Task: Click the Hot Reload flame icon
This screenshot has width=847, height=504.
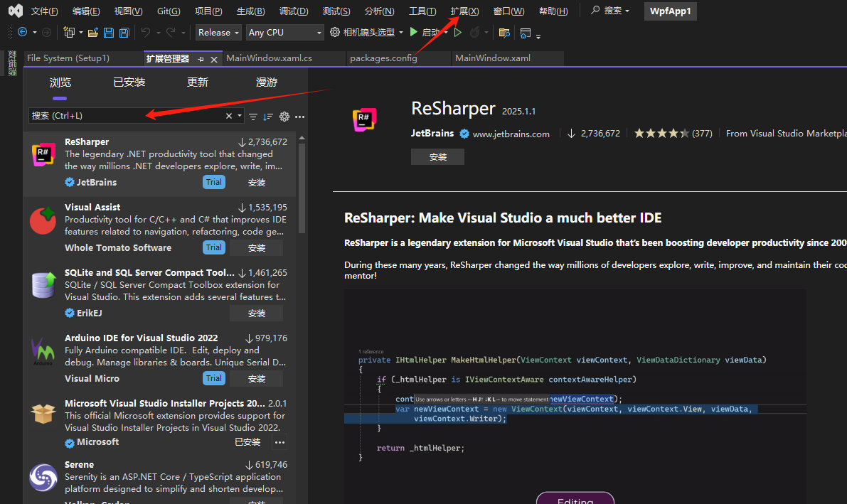Action: 475,33
